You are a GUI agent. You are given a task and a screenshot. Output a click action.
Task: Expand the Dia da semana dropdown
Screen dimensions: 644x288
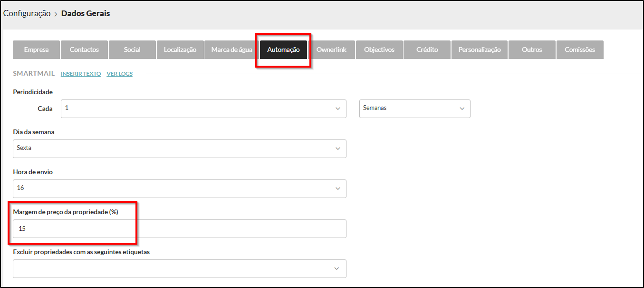click(180, 149)
